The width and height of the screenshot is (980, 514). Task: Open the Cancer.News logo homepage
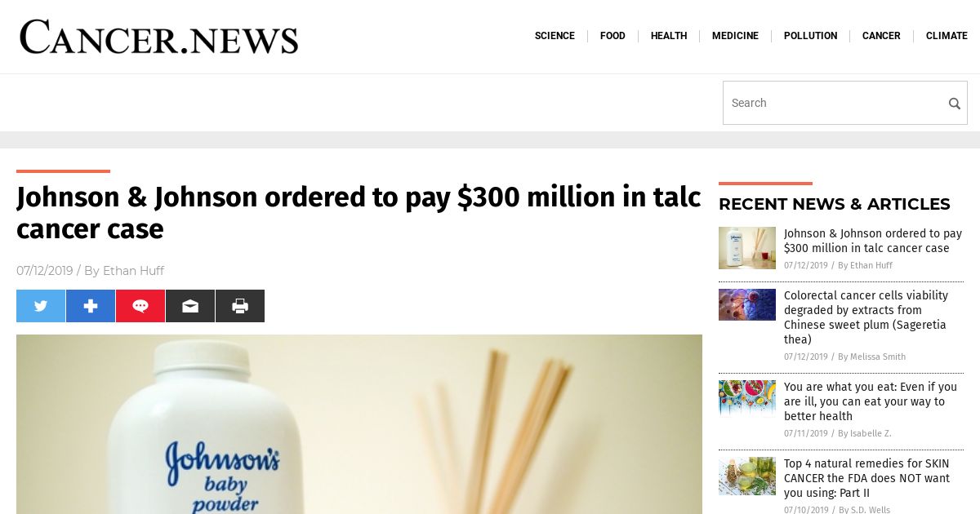point(159,37)
